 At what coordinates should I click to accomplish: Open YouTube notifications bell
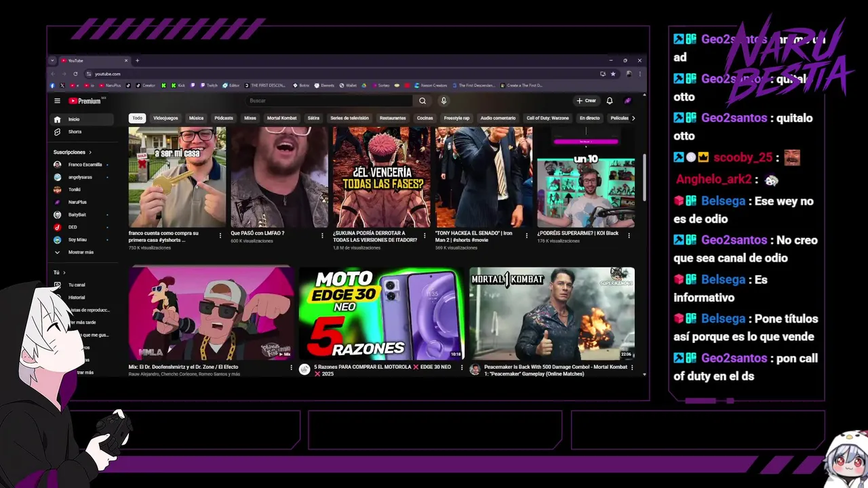click(610, 101)
